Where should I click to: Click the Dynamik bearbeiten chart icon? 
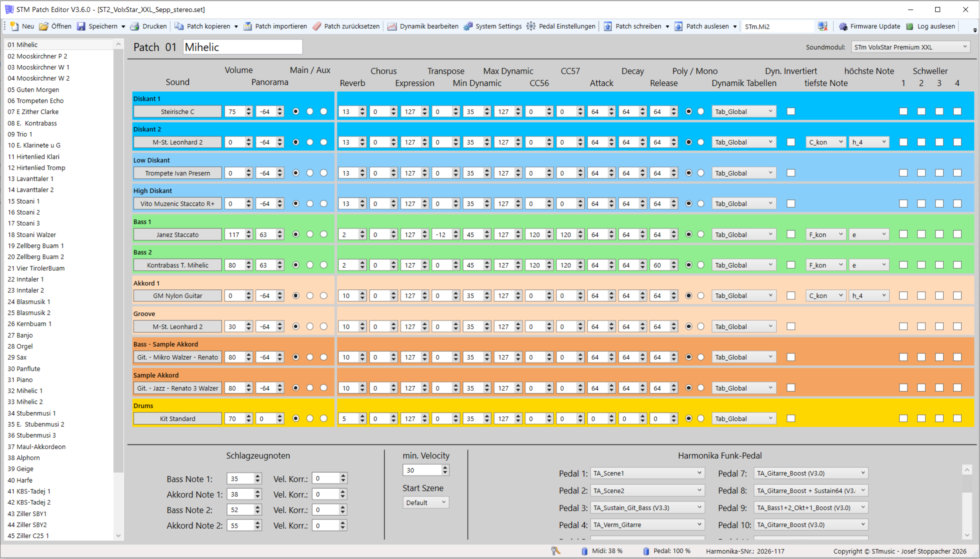click(392, 26)
